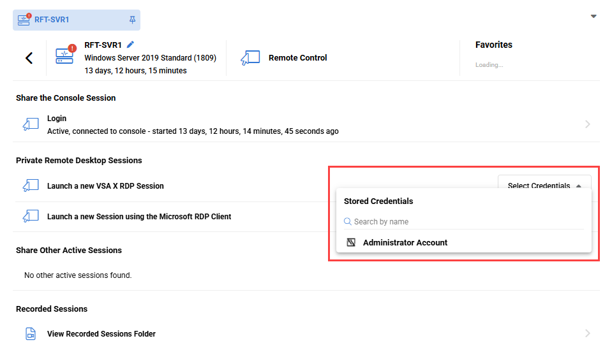The width and height of the screenshot is (612, 364).
Task: Click the magnifier icon in credentials search
Action: pos(348,222)
